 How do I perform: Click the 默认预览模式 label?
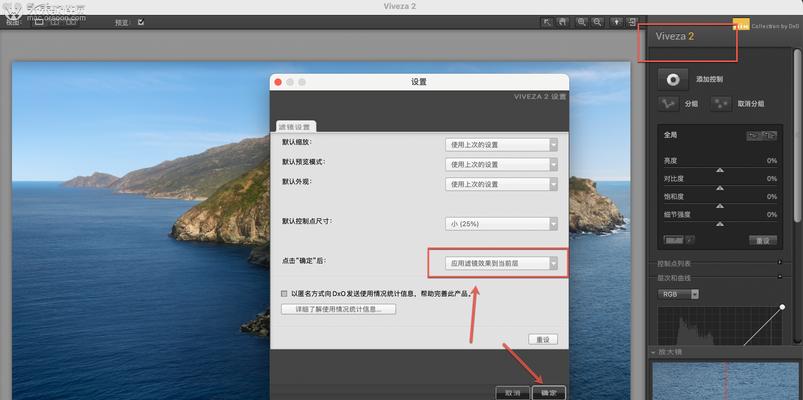pyautogui.click(x=304, y=162)
